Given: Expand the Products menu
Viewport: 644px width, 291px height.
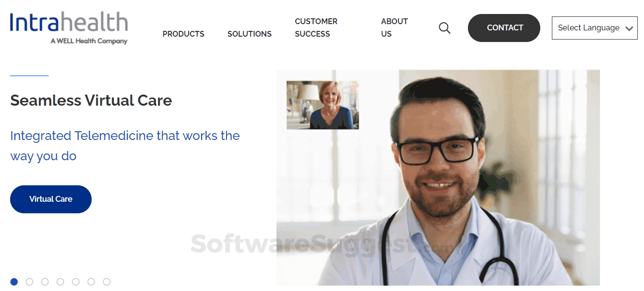Looking at the screenshot, I should [x=183, y=34].
